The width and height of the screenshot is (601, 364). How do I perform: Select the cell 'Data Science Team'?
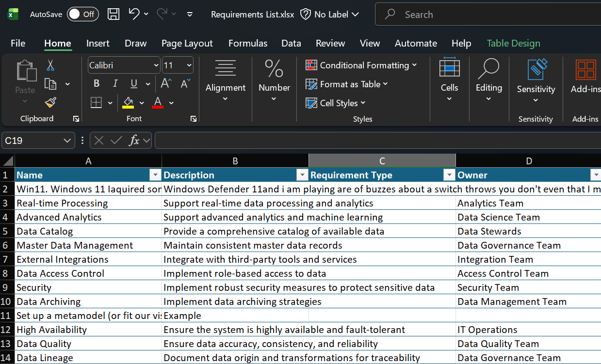528,217
